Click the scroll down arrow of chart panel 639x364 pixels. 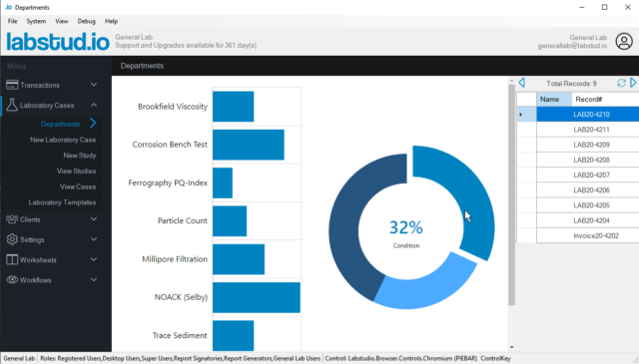click(x=512, y=347)
